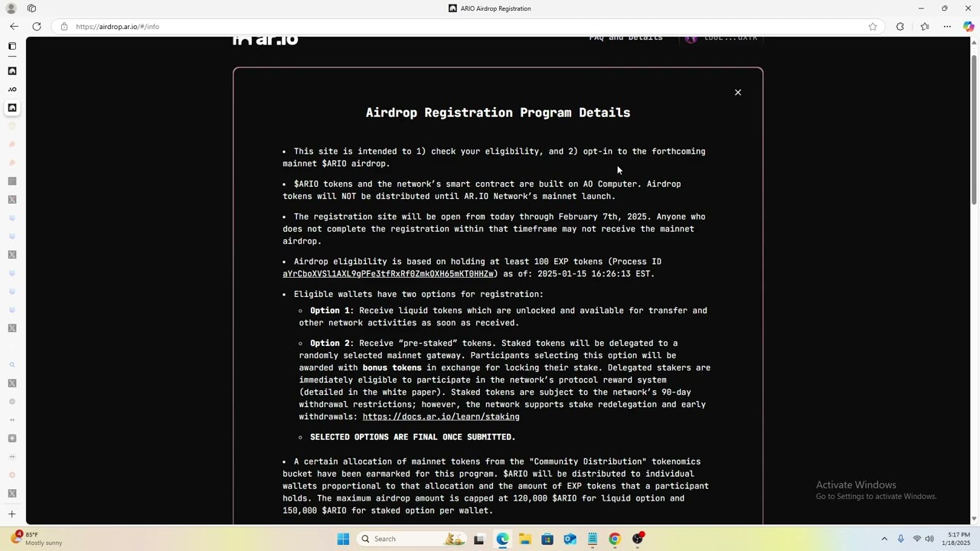Image resolution: width=980 pixels, height=551 pixels.
Task: Add this page to favorites star
Action: pos(873,27)
